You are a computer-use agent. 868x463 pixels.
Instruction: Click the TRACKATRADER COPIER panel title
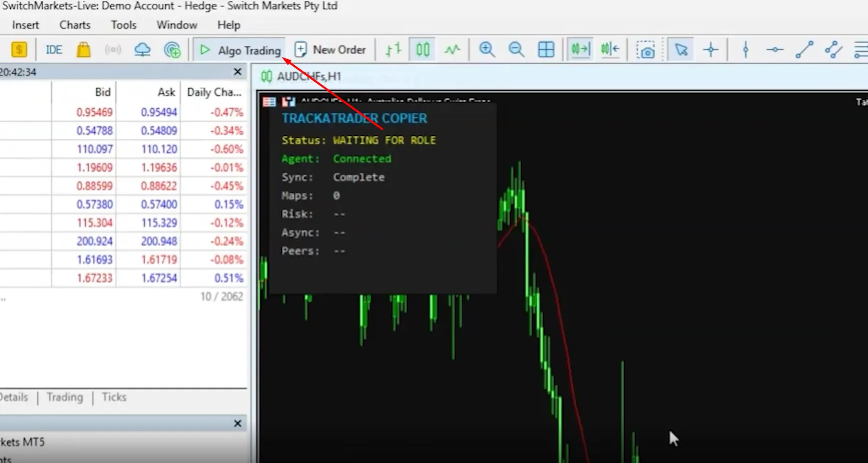(x=354, y=118)
